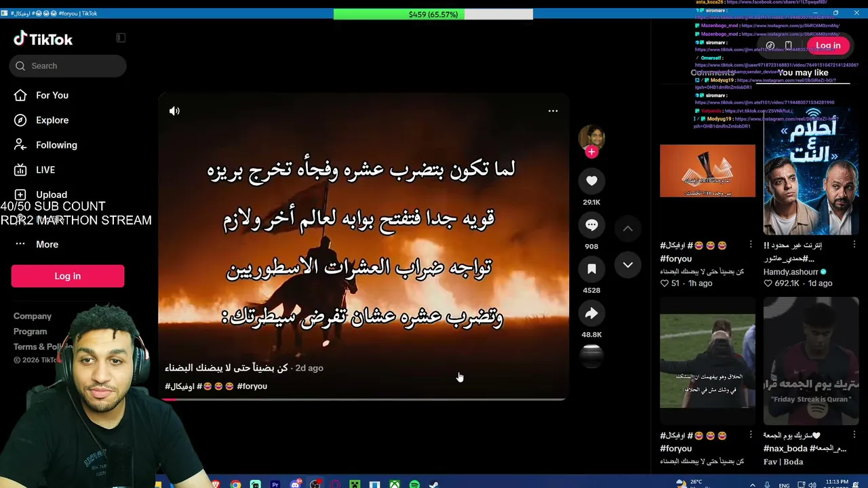
Task: Click the Search input field
Action: pos(68,66)
